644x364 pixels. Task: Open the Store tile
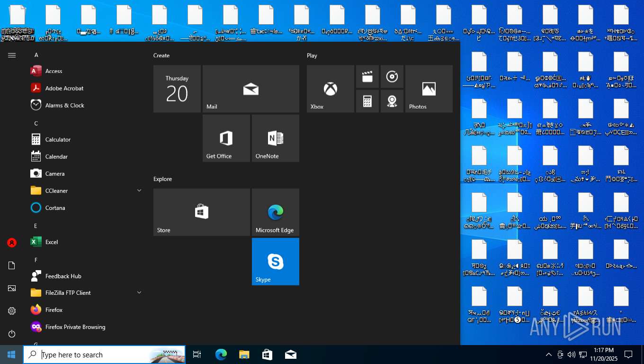tap(202, 212)
